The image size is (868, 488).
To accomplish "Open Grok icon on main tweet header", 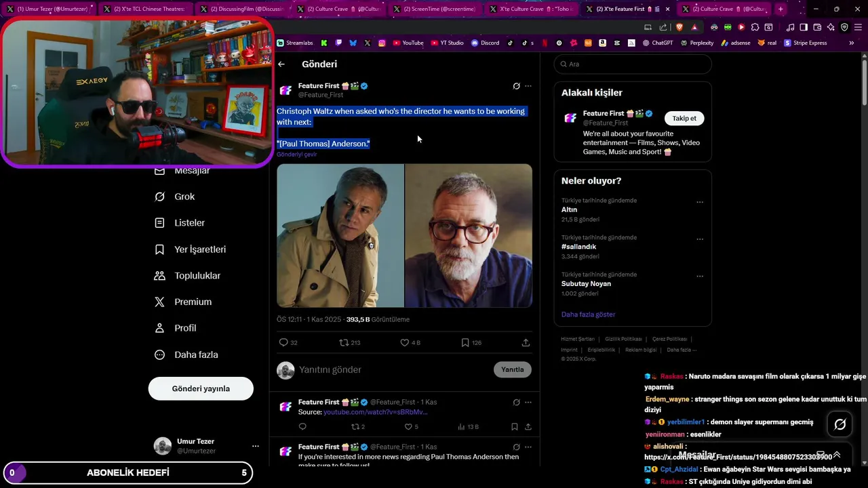I will coord(516,86).
